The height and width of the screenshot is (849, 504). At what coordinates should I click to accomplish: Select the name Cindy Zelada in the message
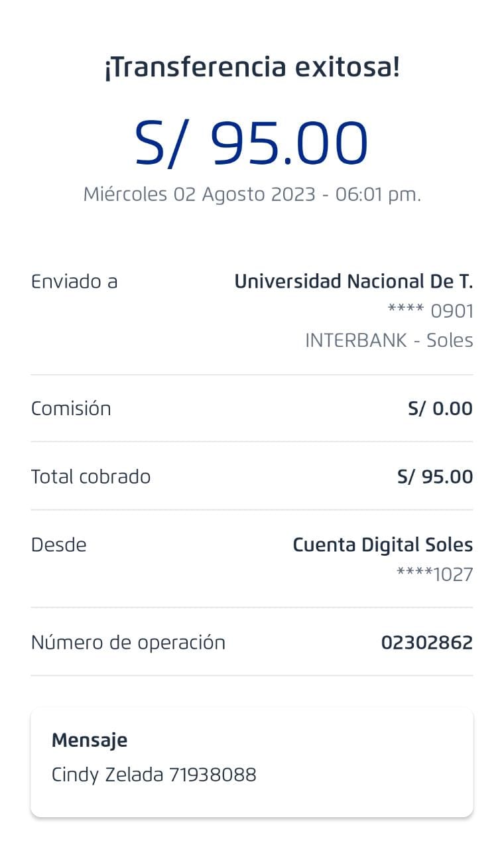tap(107, 775)
